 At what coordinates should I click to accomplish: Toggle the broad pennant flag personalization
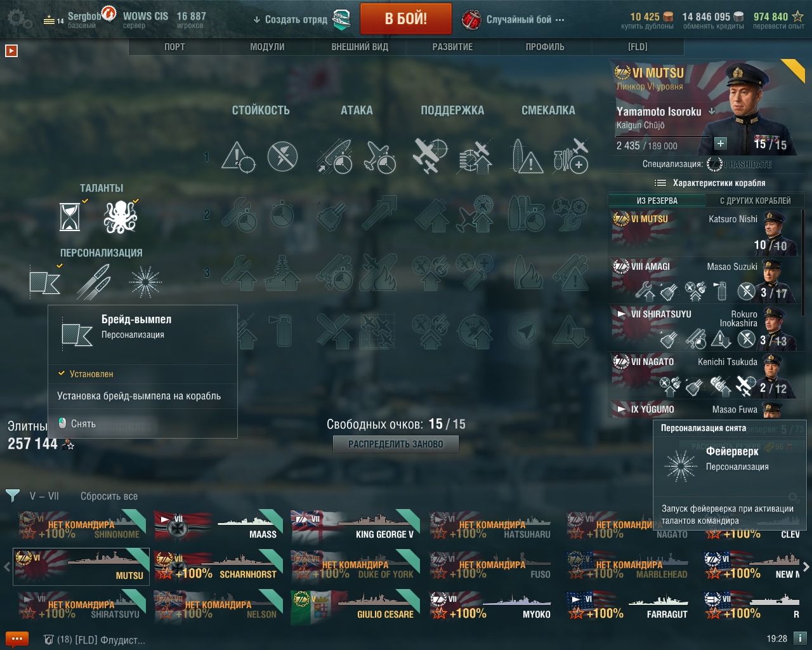pyautogui.click(x=44, y=282)
